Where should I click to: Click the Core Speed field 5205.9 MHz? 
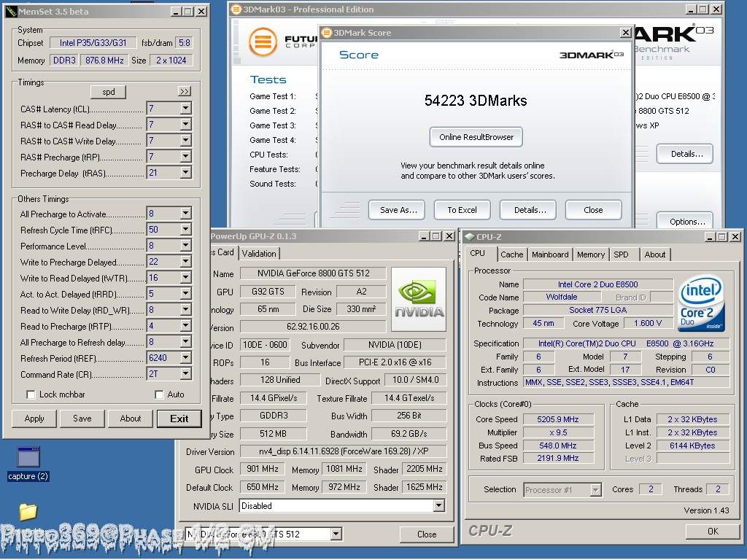558,419
